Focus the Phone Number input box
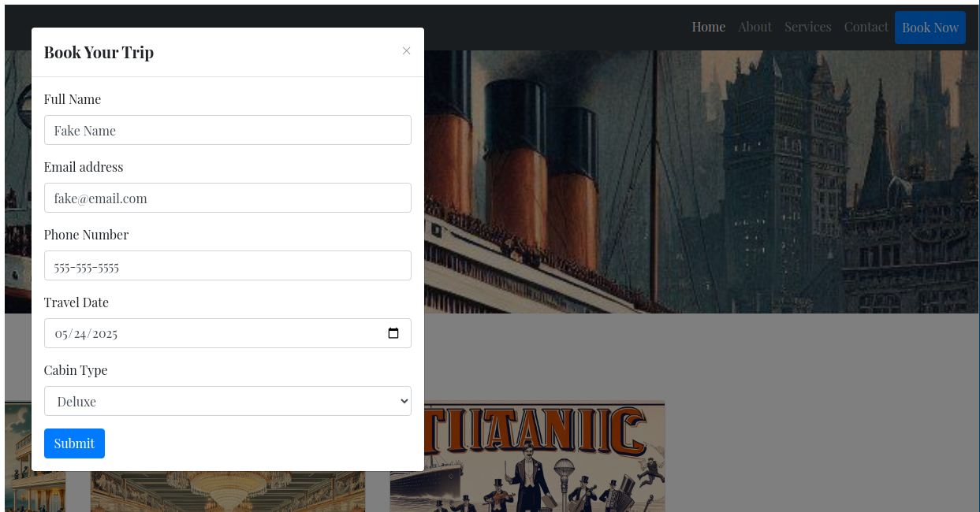The width and height of the screenshot is (980, 512). pos(227,265)
